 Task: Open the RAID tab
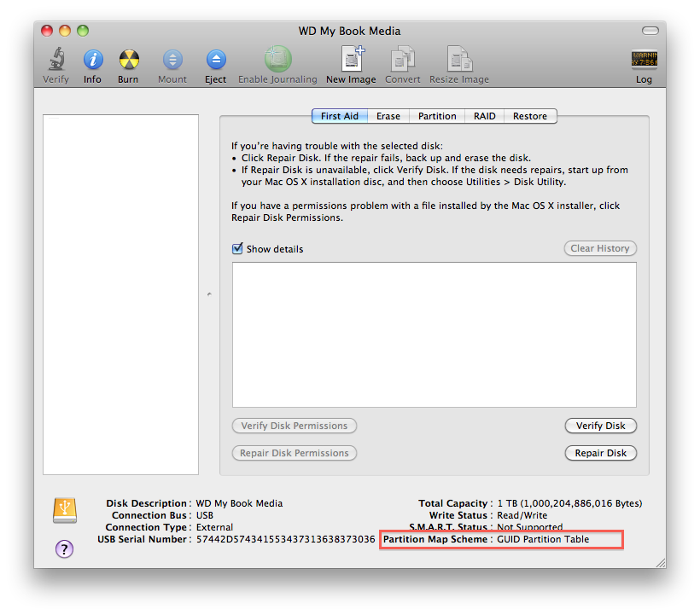484,116
